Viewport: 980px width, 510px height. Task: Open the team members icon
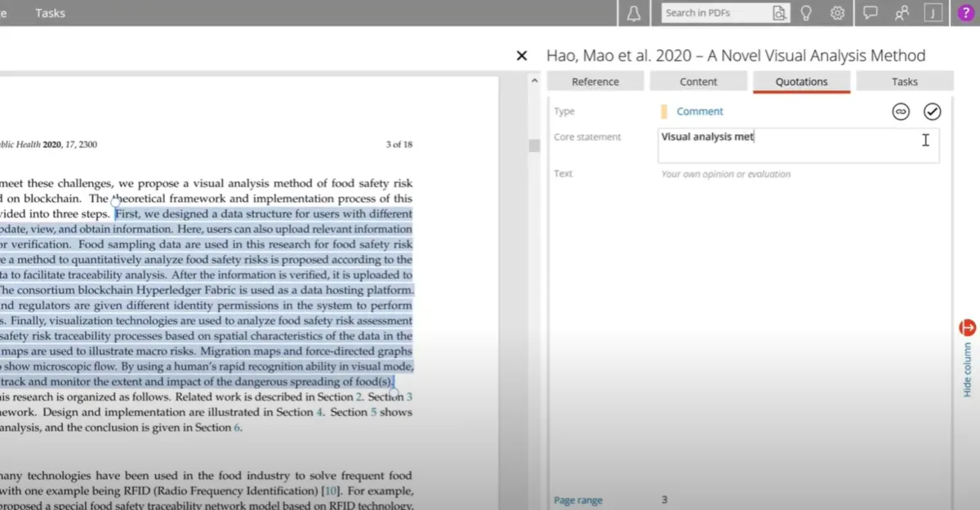click(902, 13)
